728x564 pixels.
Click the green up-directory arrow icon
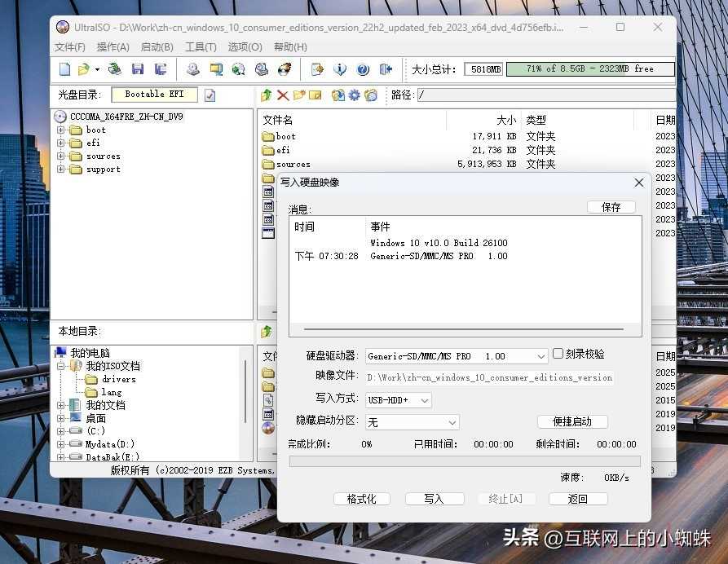coord(266,95)
